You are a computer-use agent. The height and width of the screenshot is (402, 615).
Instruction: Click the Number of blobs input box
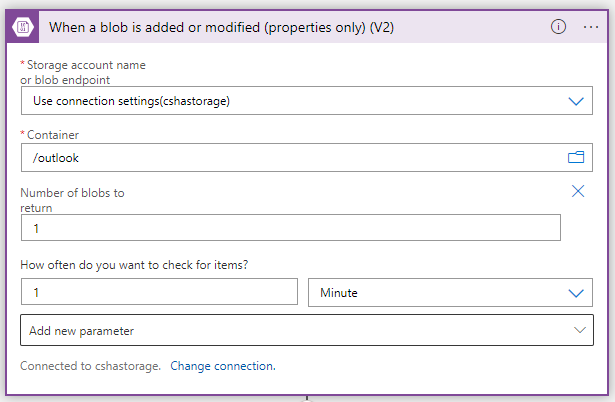tap(290, 229)
